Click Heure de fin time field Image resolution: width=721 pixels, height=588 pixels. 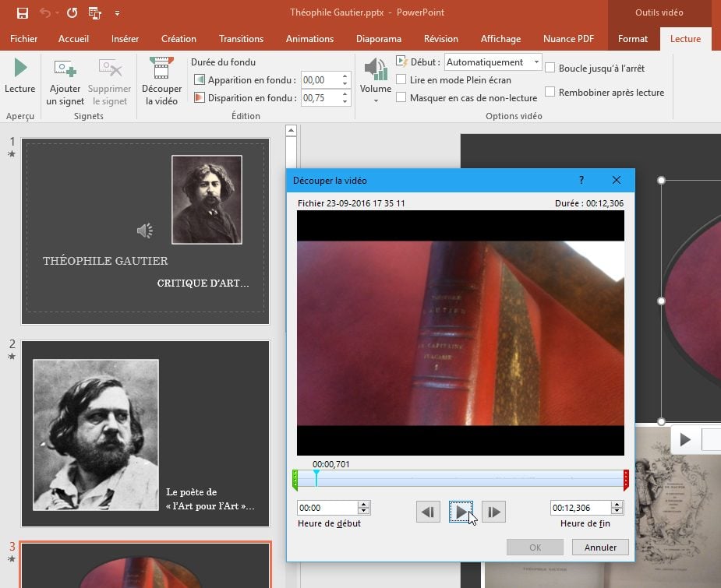point(580,508)
